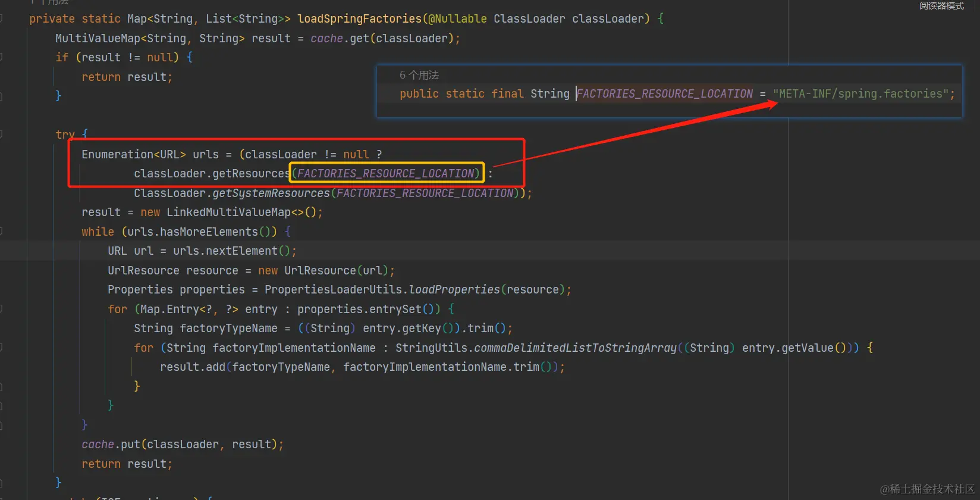Click the PropertiesLoaderUtils class name
This screenshot has width=980, height=500.
(x=334, y=290)
